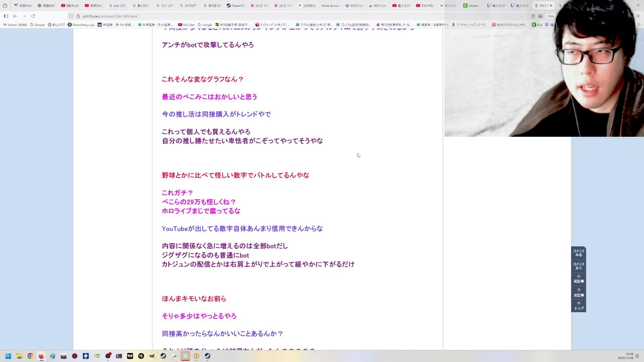Open the Kick bookmark
644x362 pixels.
[x=537, y=25]
